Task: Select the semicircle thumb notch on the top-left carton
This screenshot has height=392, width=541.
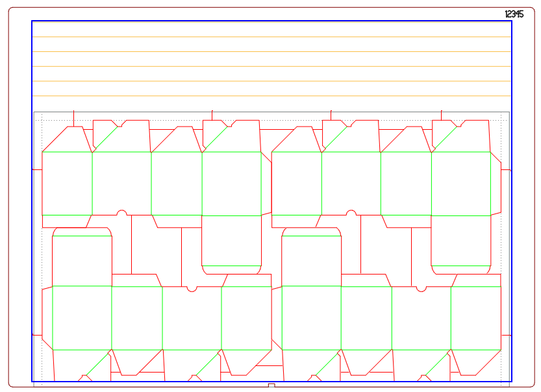Action: (121, 213)
